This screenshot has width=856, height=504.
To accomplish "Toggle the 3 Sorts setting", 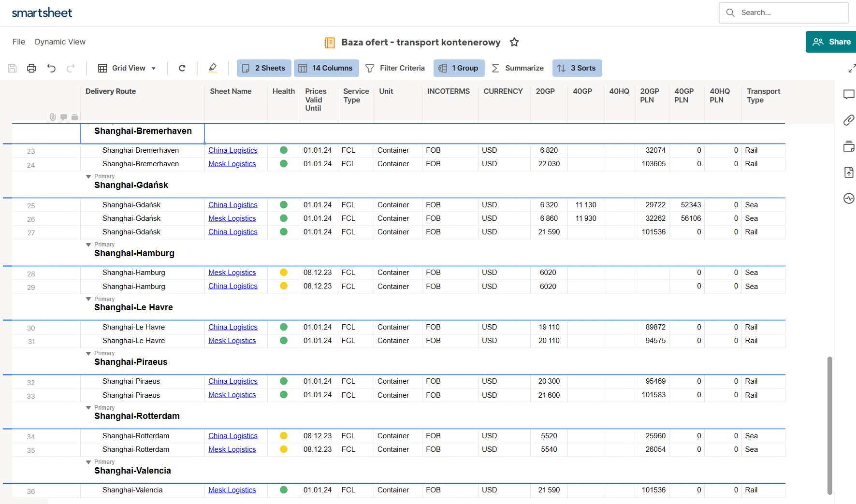I will pyautogui.click(x=577, y=68).
